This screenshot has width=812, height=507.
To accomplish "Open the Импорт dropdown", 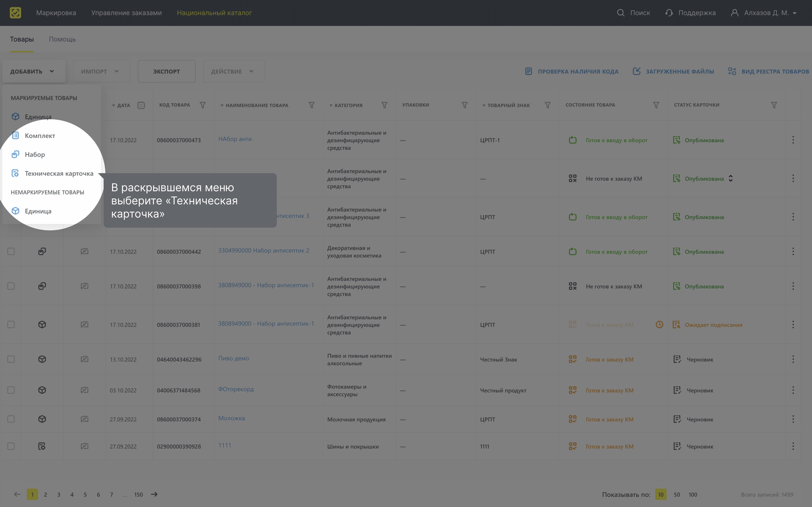I will (x=101, y=71).
